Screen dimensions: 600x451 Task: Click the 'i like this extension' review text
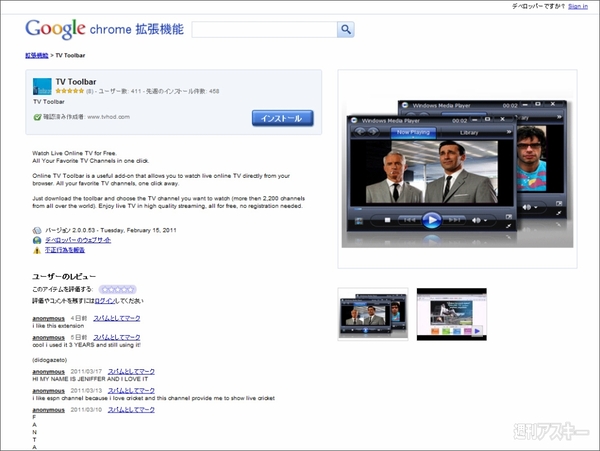[58, 326]
